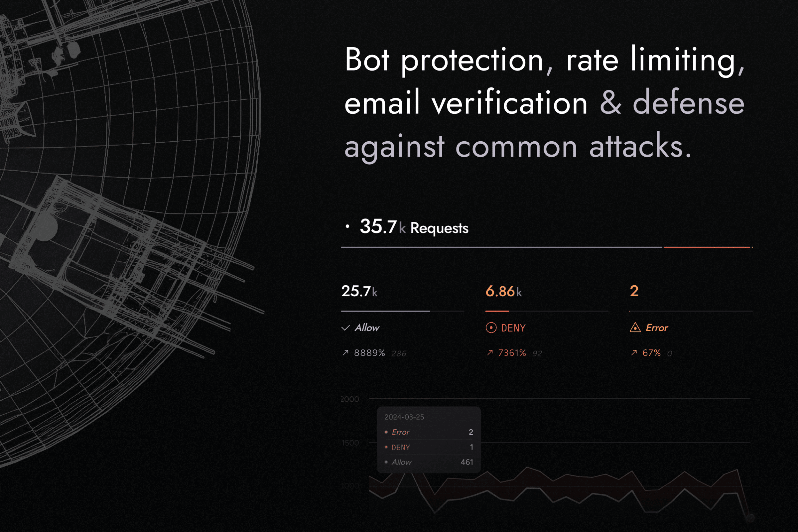Click the orange segment of requests bar
This screenshot has width=798, height=532.
pos(707,247)
